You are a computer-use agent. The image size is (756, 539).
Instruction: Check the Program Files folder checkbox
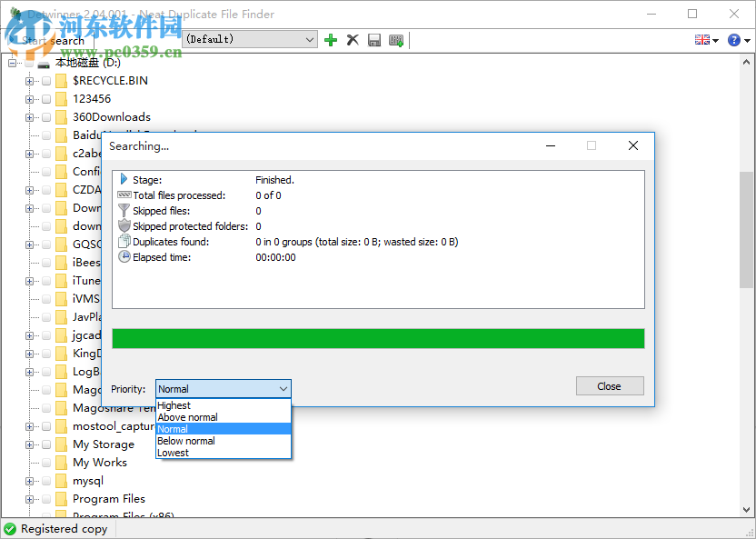tap(46, 499)
